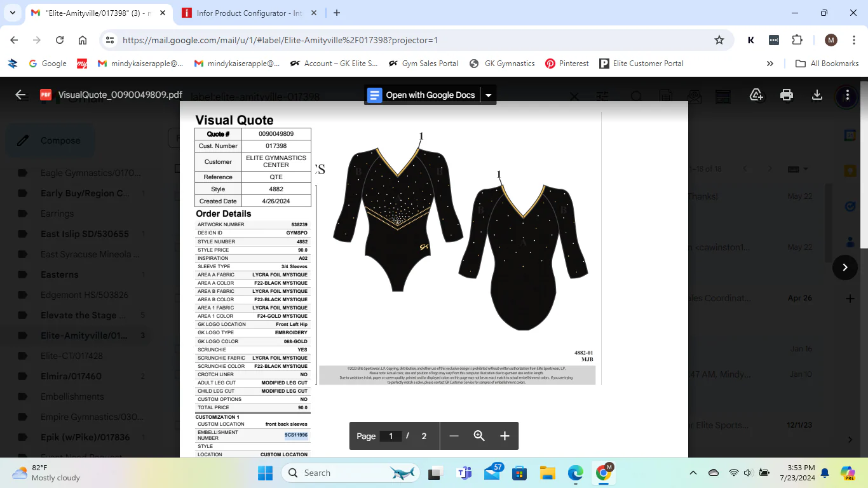Open File Explorer from taskbar
868x488 pixels.
coord(547,473)
